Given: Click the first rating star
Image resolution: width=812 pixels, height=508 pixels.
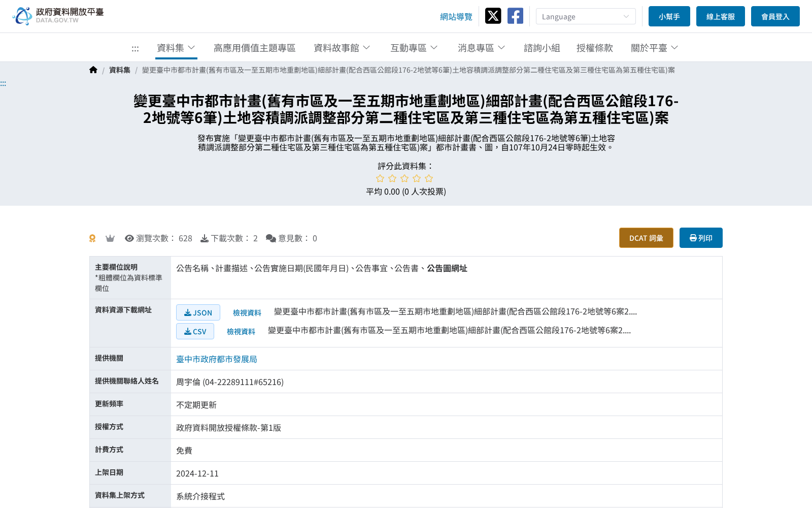Looking at the screenshot, I should pos(380,178).
